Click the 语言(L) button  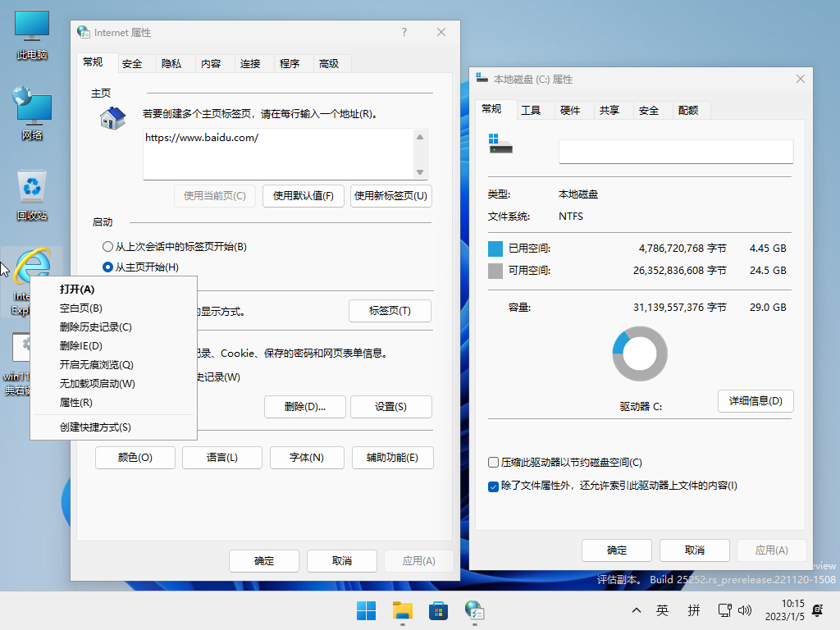tap(222, 458)
